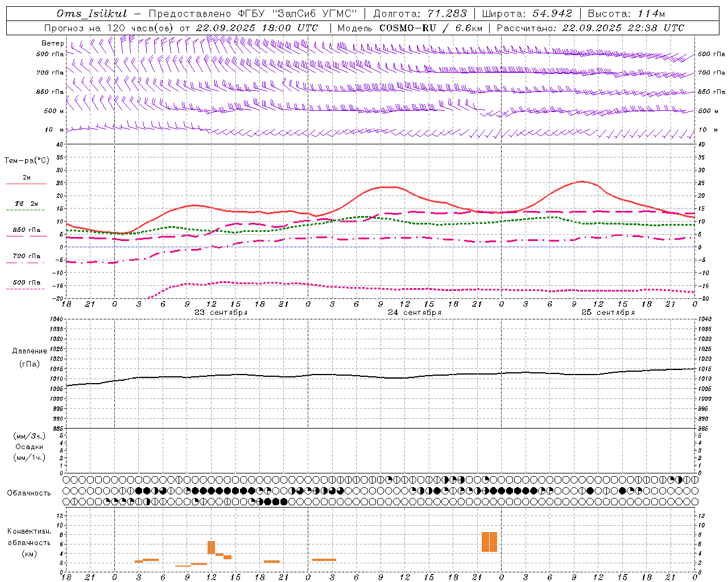Click the "Осадки" precipitation label
Image resolution: width=728 pixels, height=582 pixels.
[x=30, y=447]
